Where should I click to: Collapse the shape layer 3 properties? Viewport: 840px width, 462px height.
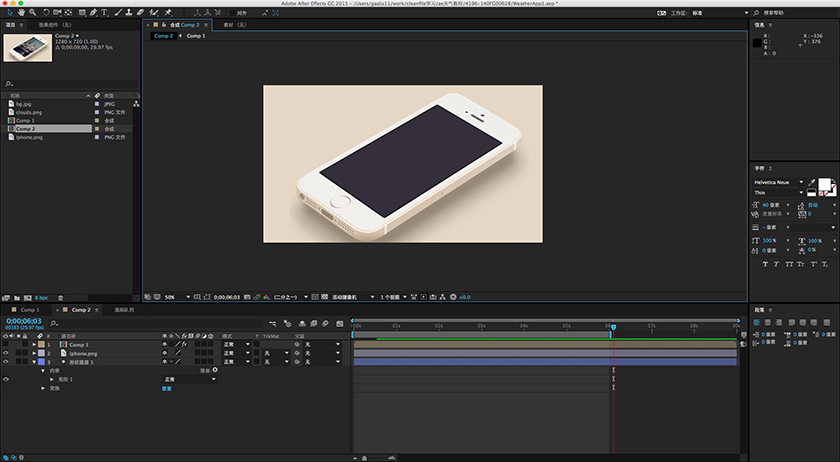click(x=34, y=362)
